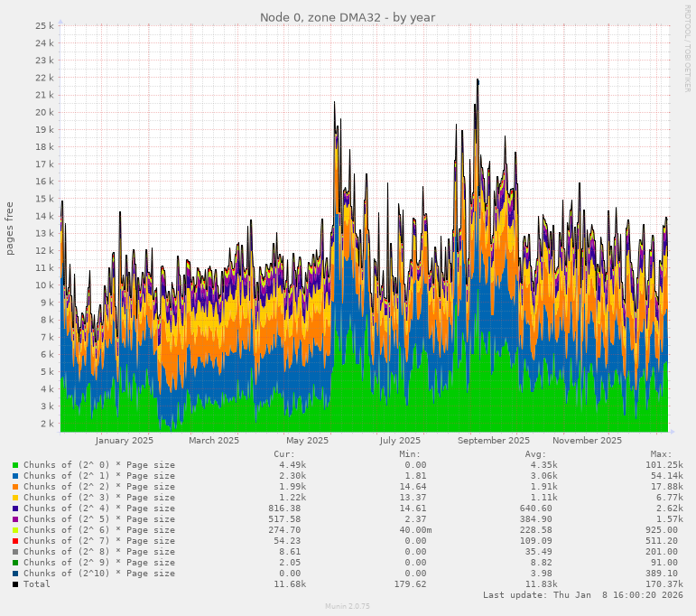Click the Max value 389.10

point(662,574)
